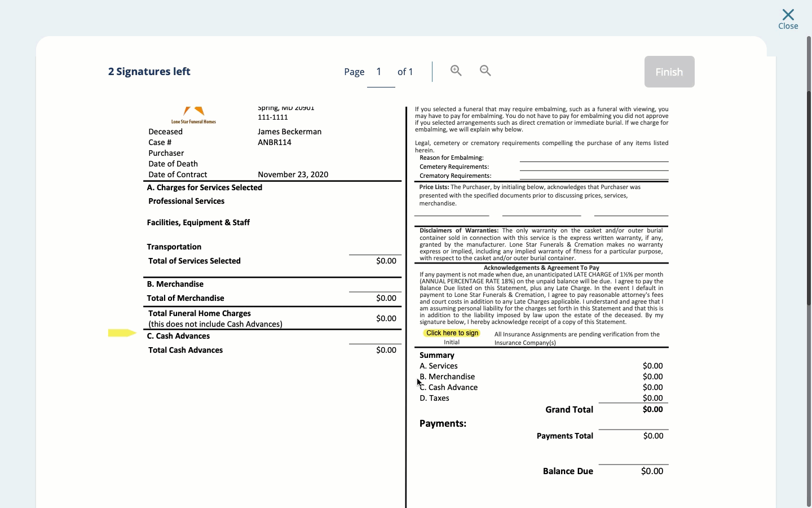Click the 'Date of Death' label
The width and height of the screenshot is (812, 508).
pyautogui.click(x=173, y=164)
